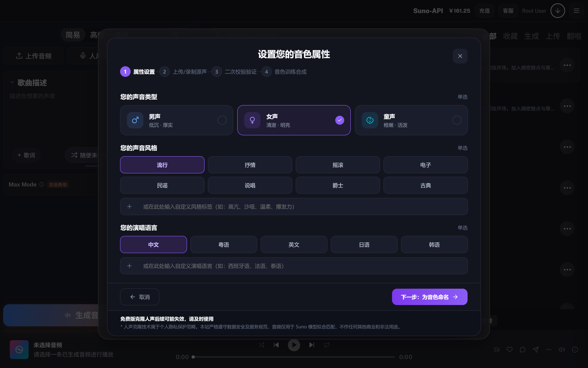Click the download arrow icon in header
This screenshot has height=368, width=588.
[558, 11]
